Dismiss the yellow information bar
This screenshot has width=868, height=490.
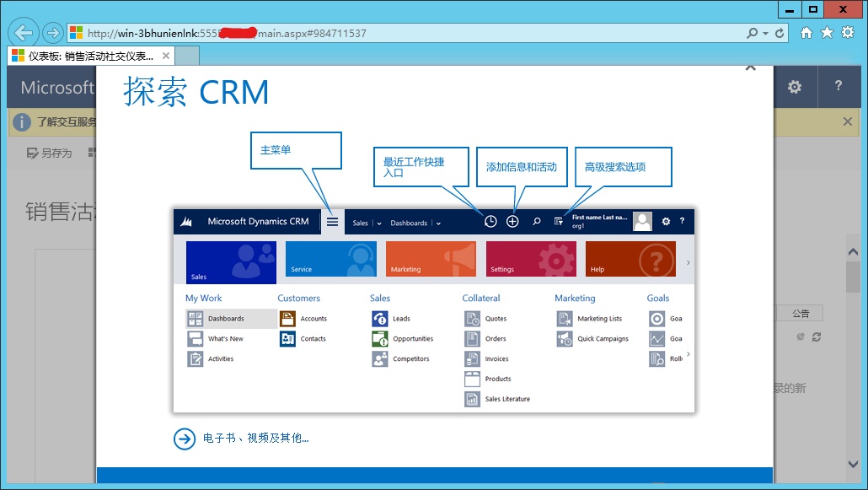[x=848, y=121]
